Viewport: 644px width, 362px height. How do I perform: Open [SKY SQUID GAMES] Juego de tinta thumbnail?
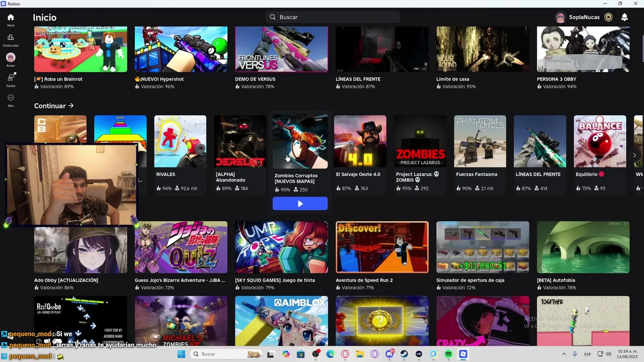[x=282, y=247]
